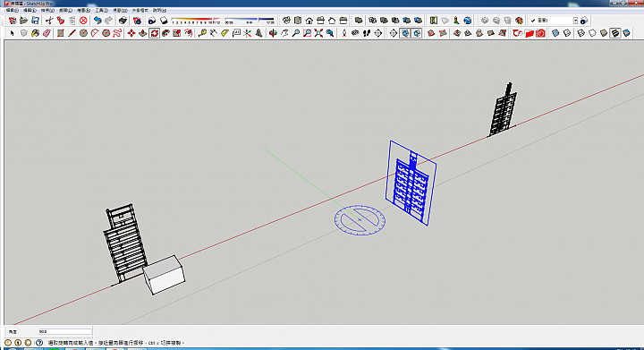Select the yellow Protractor tool

coord(225,33)
